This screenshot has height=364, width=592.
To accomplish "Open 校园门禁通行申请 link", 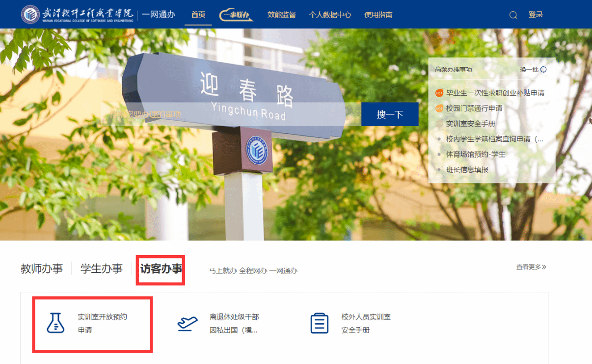I will click(x=474, y=108).
